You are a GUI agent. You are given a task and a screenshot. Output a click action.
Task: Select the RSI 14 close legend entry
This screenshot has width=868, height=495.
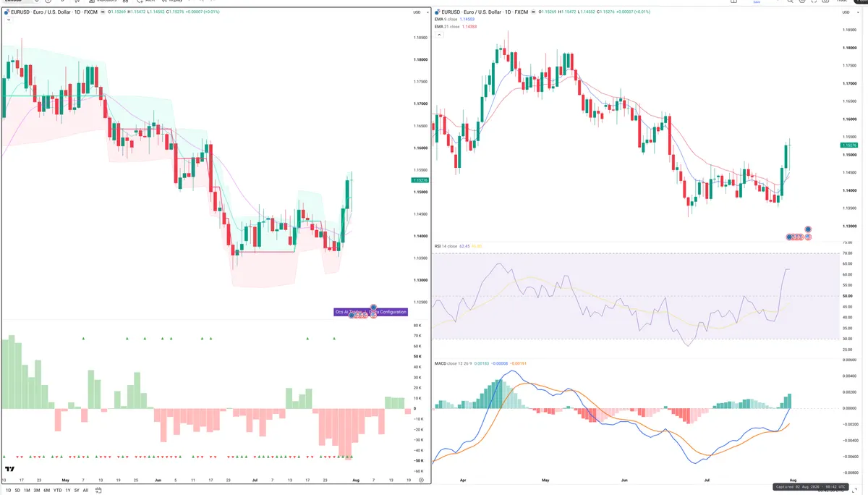point(446,246)
